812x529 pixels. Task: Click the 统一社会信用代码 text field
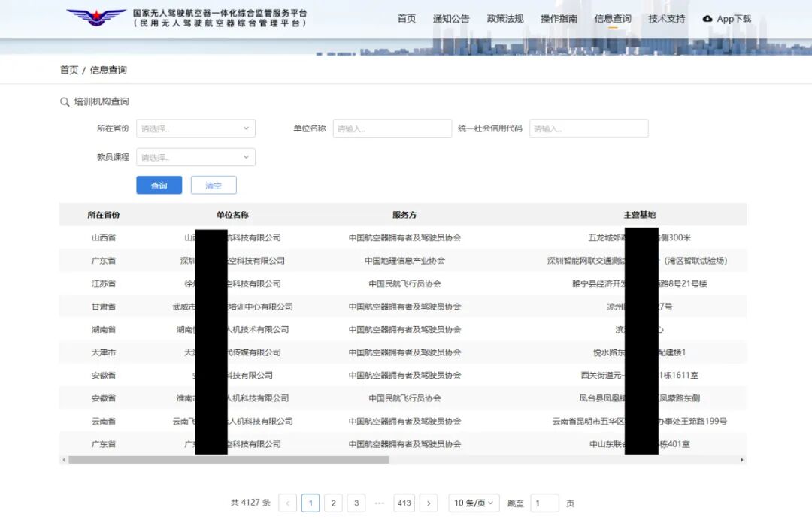(x=588, y=128)
